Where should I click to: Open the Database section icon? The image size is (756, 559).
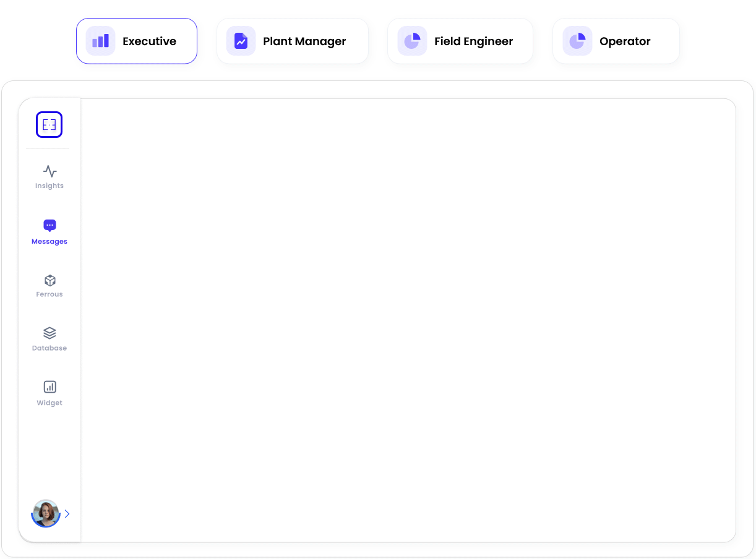coord(49,333)
